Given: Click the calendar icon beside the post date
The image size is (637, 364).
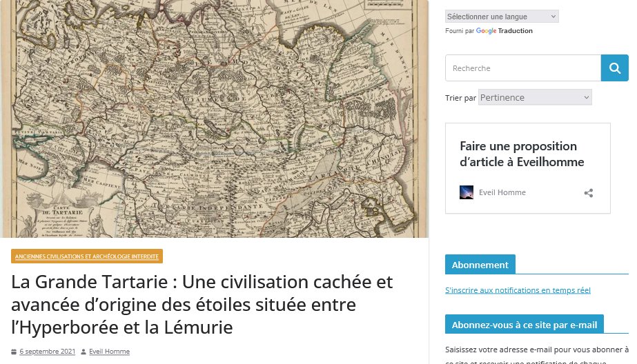Looking at the screenshot, I should pos(14,352).
